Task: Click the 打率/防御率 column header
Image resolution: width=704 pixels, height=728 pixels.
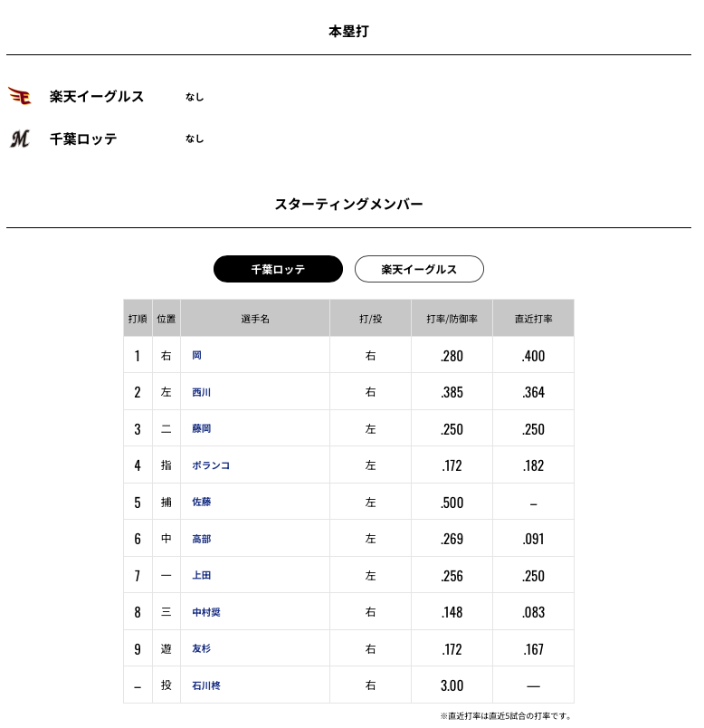Action: click(x=452, y=319)
